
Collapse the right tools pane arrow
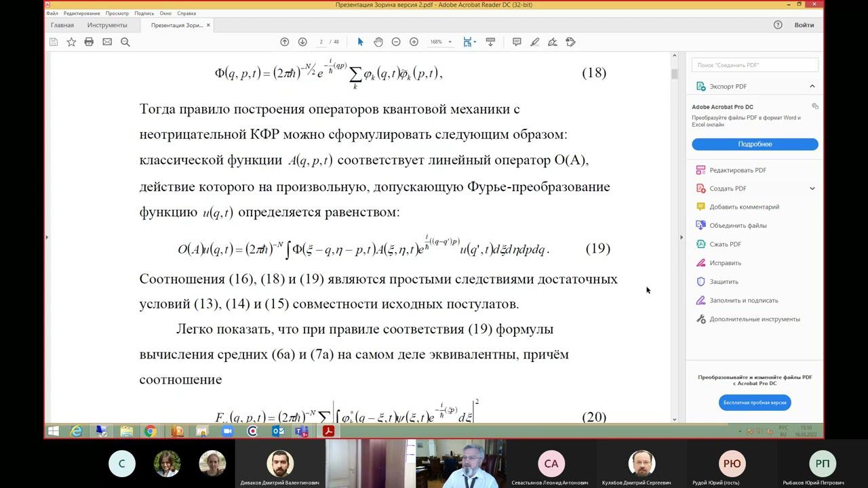[682, 237]
